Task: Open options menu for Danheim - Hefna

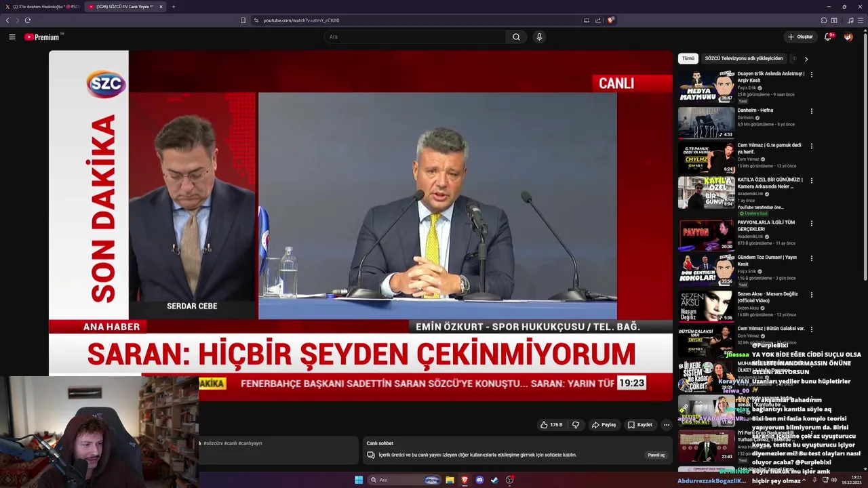Action: 811,111
